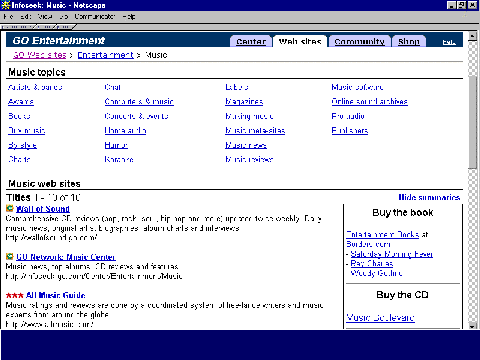
Task: Open the Music news topic link
Action: pos(246,145)
